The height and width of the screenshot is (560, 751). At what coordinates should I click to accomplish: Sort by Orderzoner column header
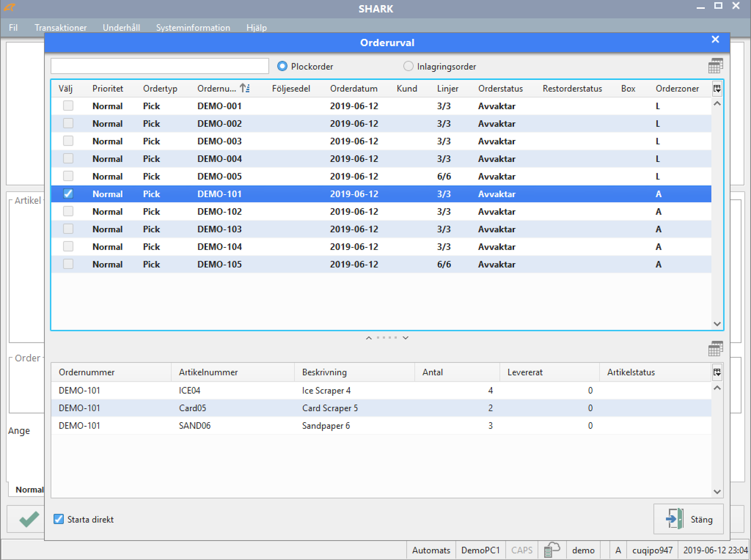677,88
